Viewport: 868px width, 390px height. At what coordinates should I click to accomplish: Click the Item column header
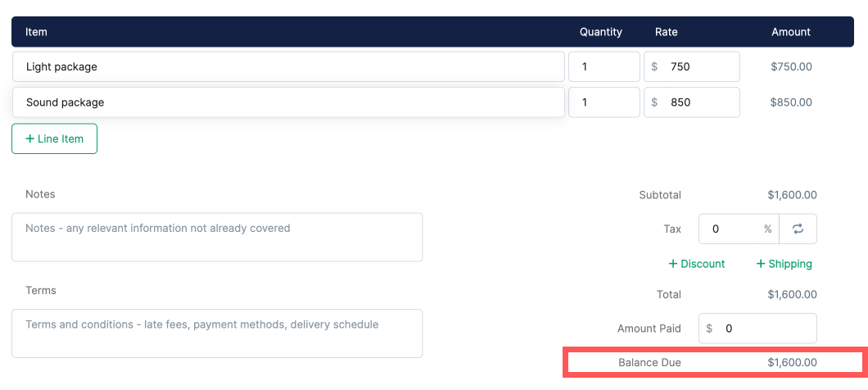pyautogui.click(x=36, y=32)
